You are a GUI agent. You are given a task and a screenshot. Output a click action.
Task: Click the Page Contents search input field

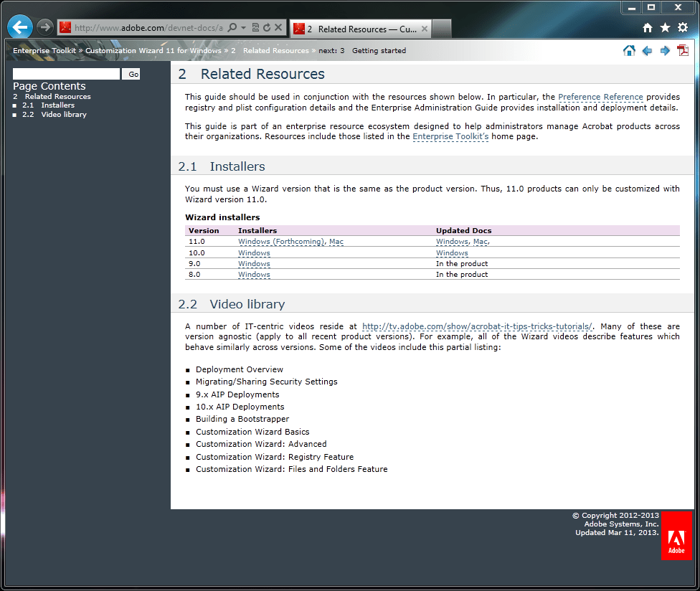[x=65, y=73]
